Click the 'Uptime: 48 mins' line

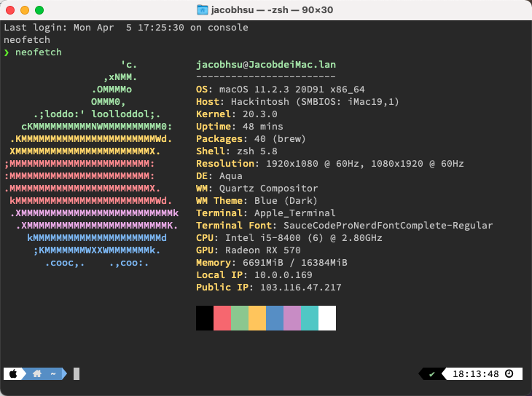click(x=240, y=127)
